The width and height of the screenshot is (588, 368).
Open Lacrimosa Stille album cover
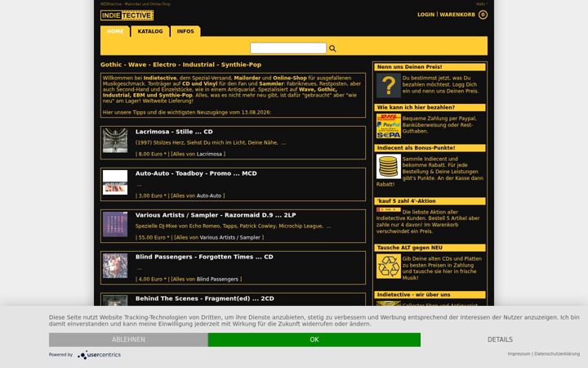115,141
